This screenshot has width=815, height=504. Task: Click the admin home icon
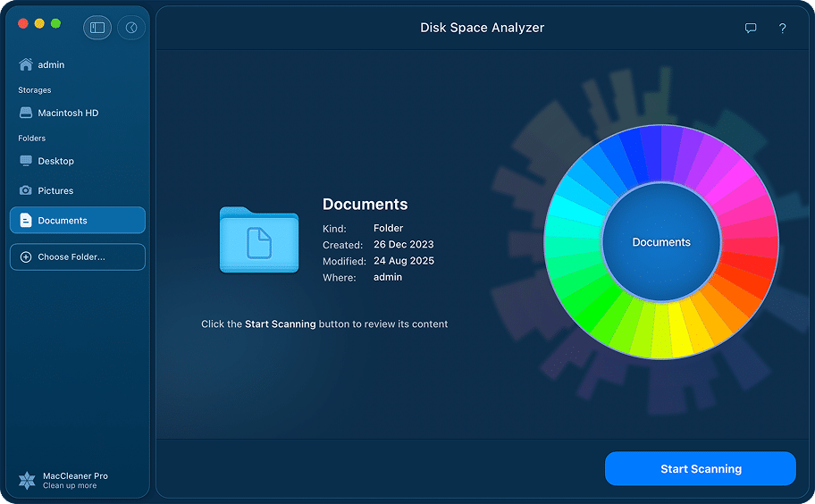click(x=25, y=65)
